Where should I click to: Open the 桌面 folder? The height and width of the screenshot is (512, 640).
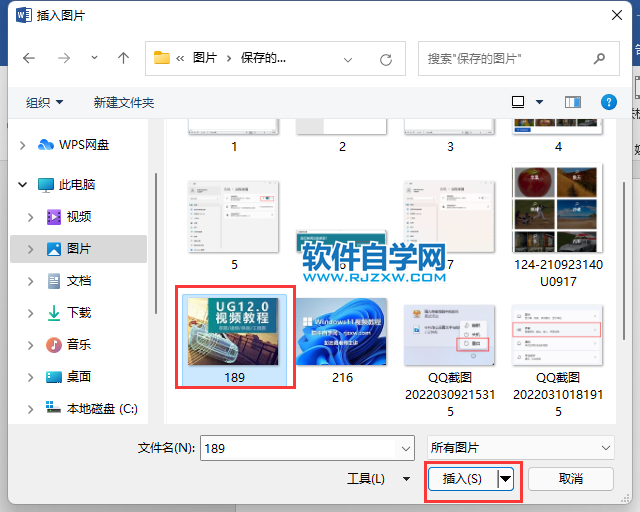(x=69, y=377)
